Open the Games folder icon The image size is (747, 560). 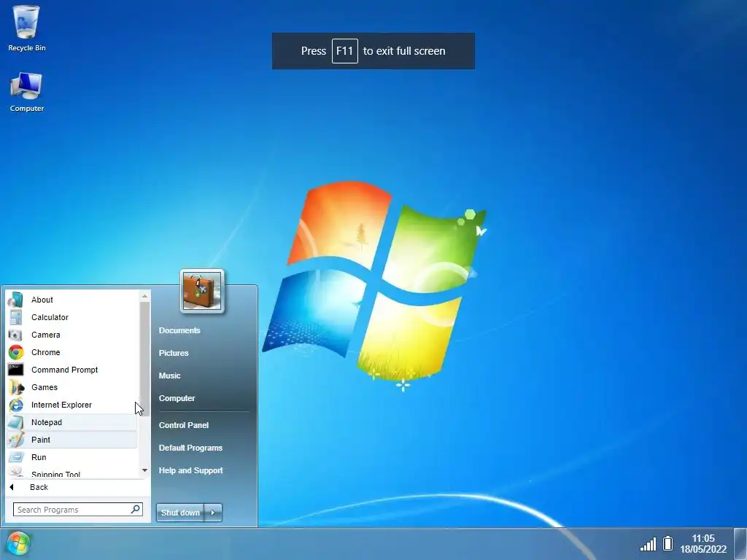16,387
